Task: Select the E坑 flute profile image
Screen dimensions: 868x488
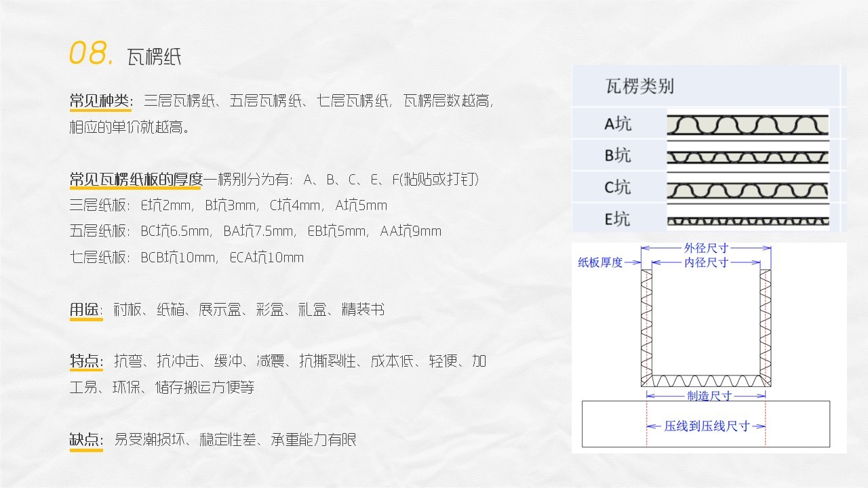Action: (748, 220)
